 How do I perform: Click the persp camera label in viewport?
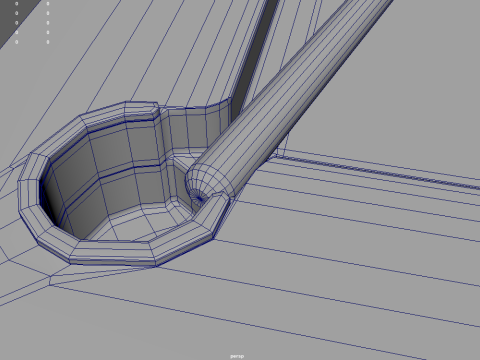237,356
